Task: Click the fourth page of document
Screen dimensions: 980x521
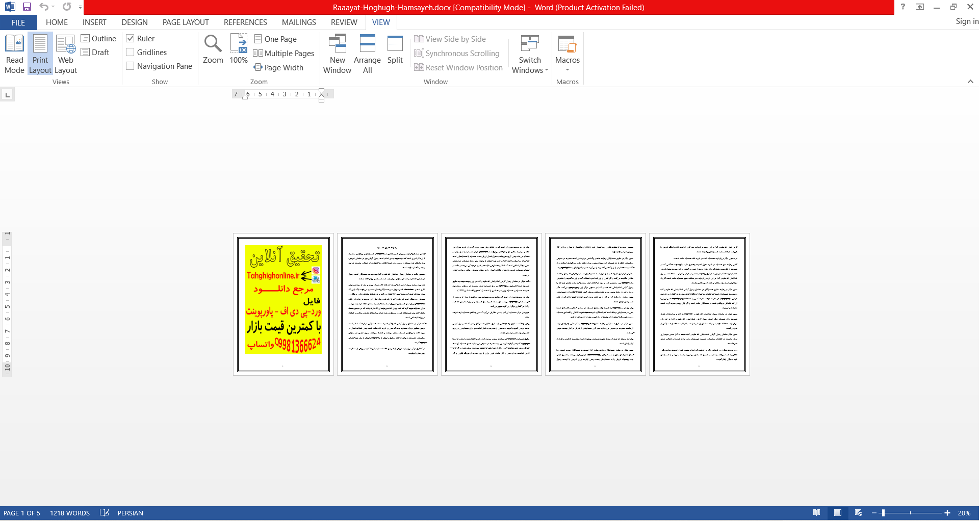Action: [x=596, y=304]
